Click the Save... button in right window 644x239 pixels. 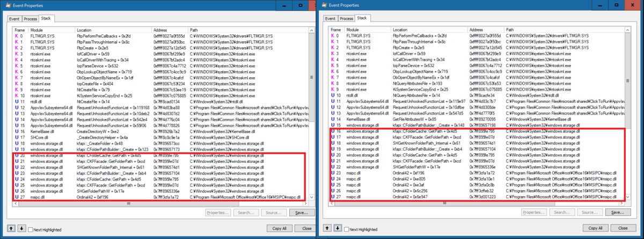click(x=618, y=212)
